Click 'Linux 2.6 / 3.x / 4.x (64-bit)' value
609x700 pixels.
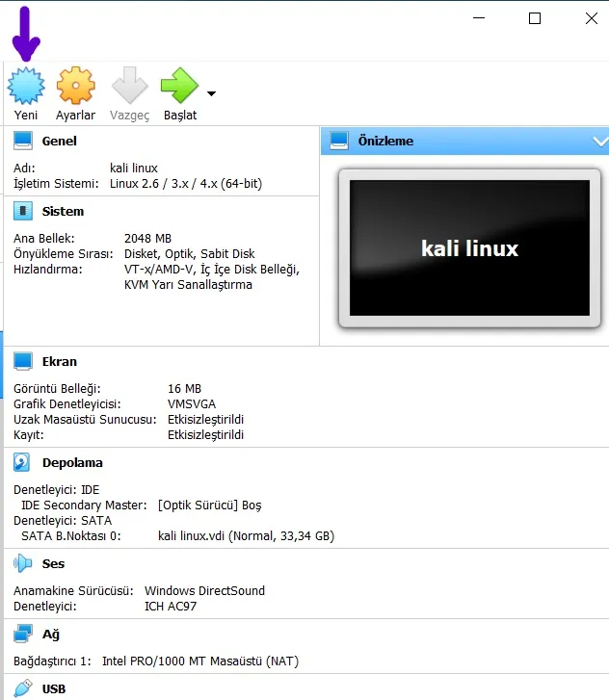pyautogui.click(x=186, y=184)
